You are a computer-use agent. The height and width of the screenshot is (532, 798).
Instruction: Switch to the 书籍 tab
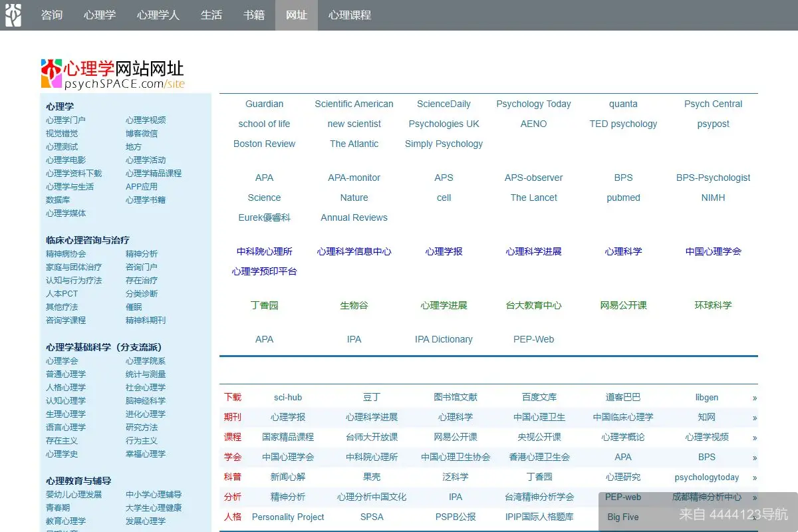pyautogui.click(x=254, y=15)
